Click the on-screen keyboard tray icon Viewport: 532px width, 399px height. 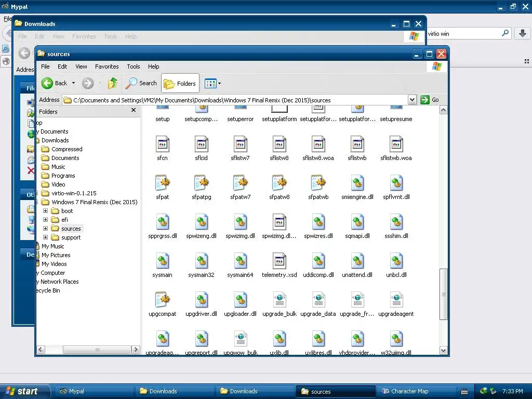(465, 392)
